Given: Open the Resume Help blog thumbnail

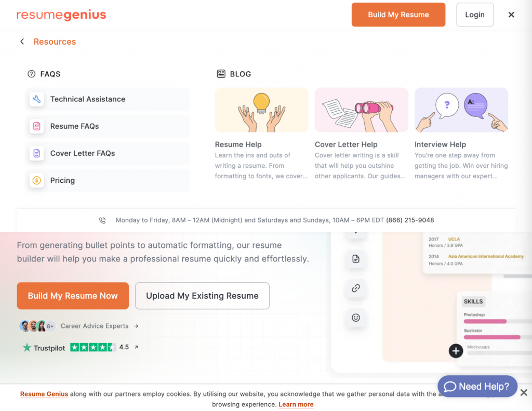Looking at the screenshot, I should (x=261, y=110).
